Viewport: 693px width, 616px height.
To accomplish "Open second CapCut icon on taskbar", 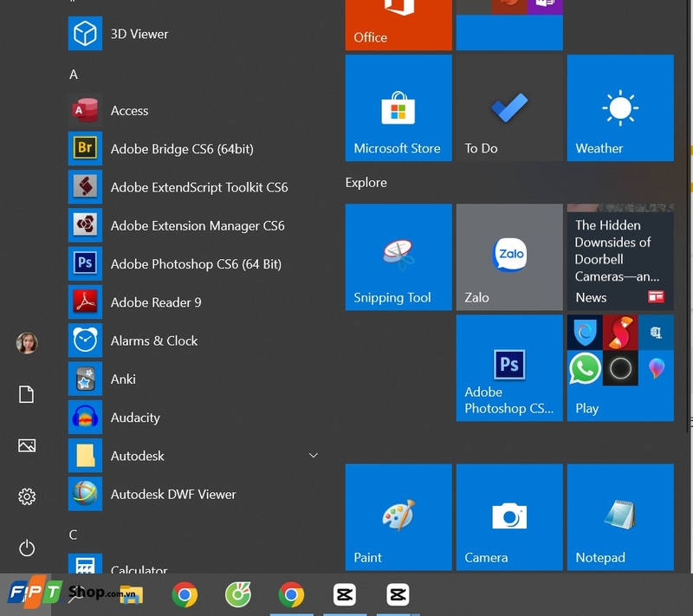I will click(398, 595).
